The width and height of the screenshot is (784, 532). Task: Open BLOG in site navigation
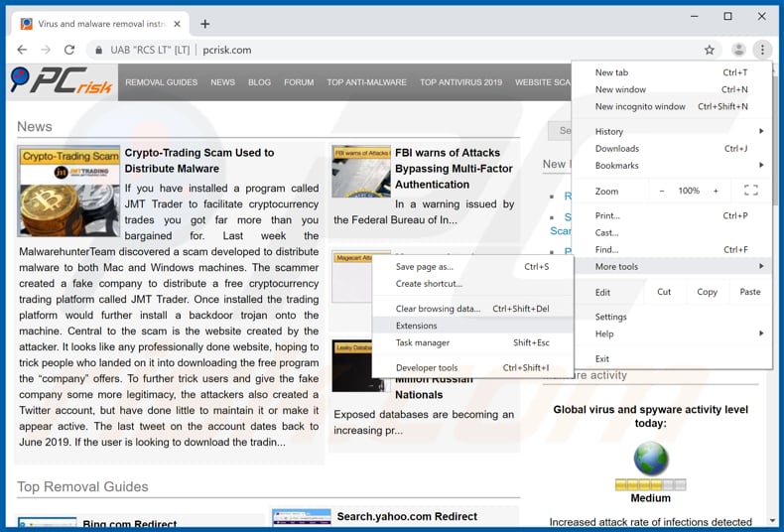[x=259, y=82]
